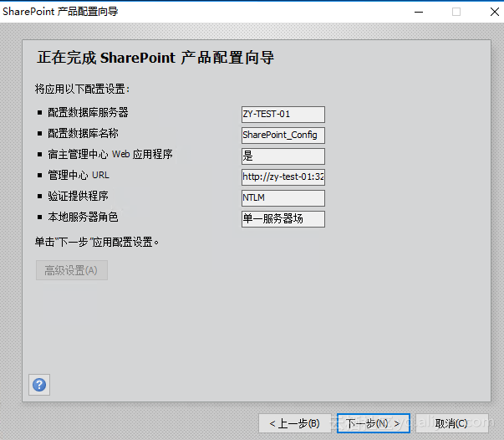
Task: Minimize the SharePoint 产品配置向导 window
Action: tap(419, 12)
